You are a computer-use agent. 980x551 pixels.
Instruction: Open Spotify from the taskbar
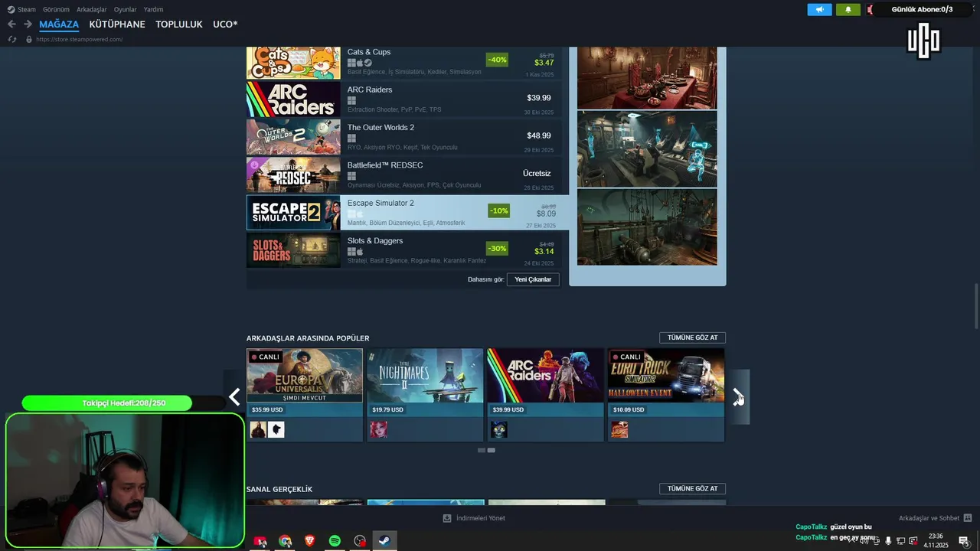tap(335, 541)
